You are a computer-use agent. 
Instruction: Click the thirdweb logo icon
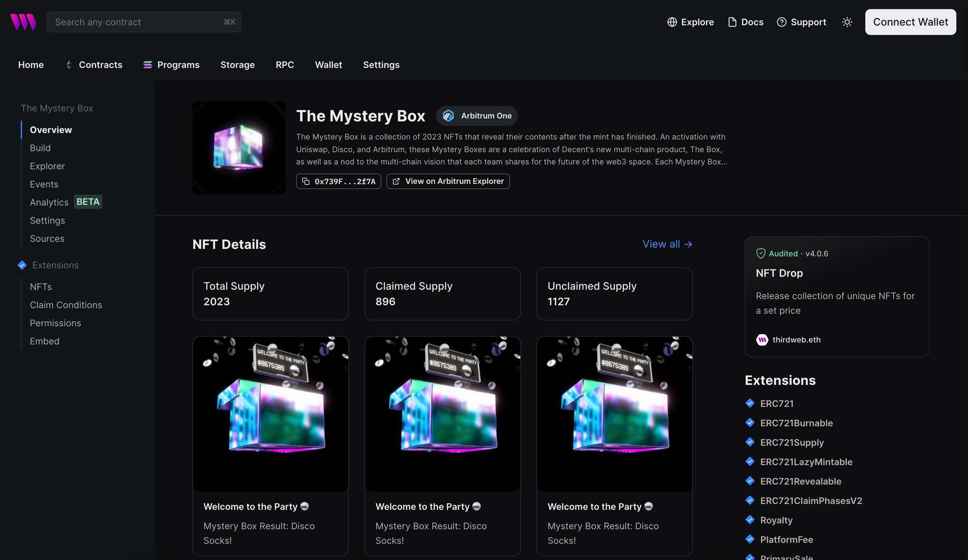pos(23,22)
